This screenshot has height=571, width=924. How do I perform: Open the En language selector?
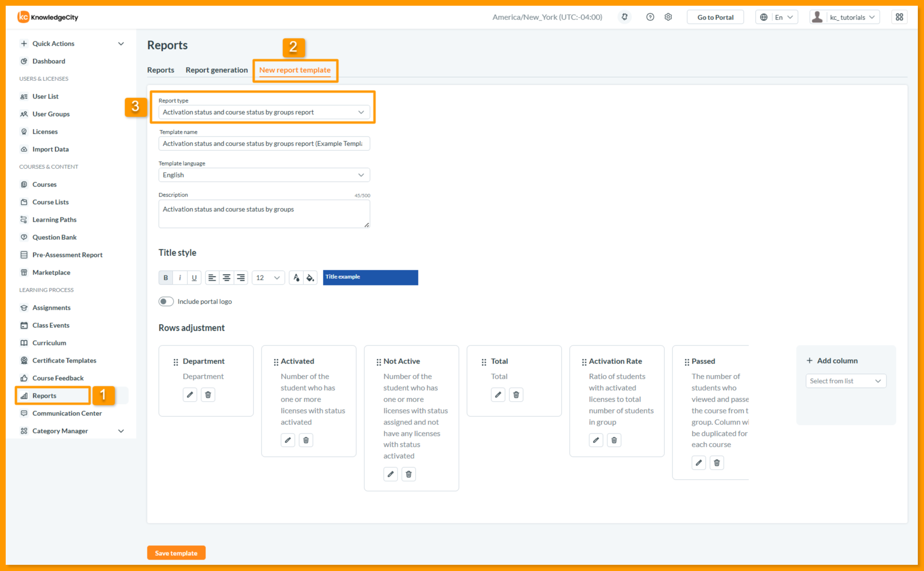[x=777, y=17]
